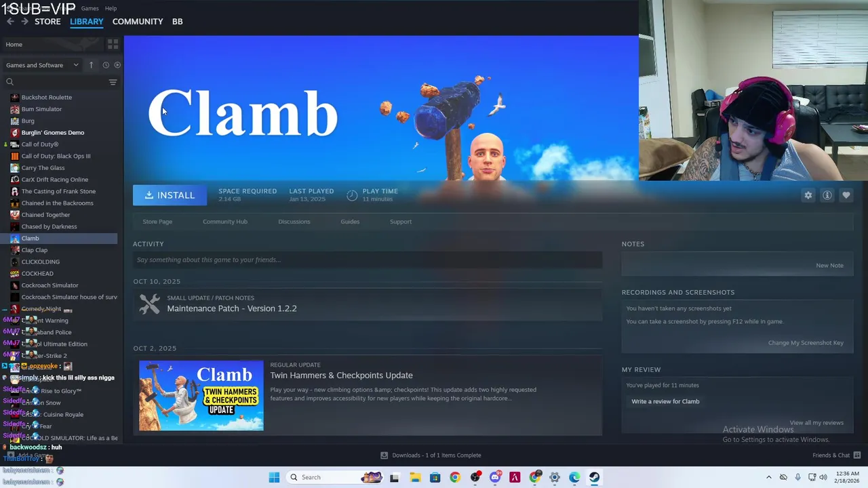
Task: Select Clap Clap in library
Action: pos(34,250)
